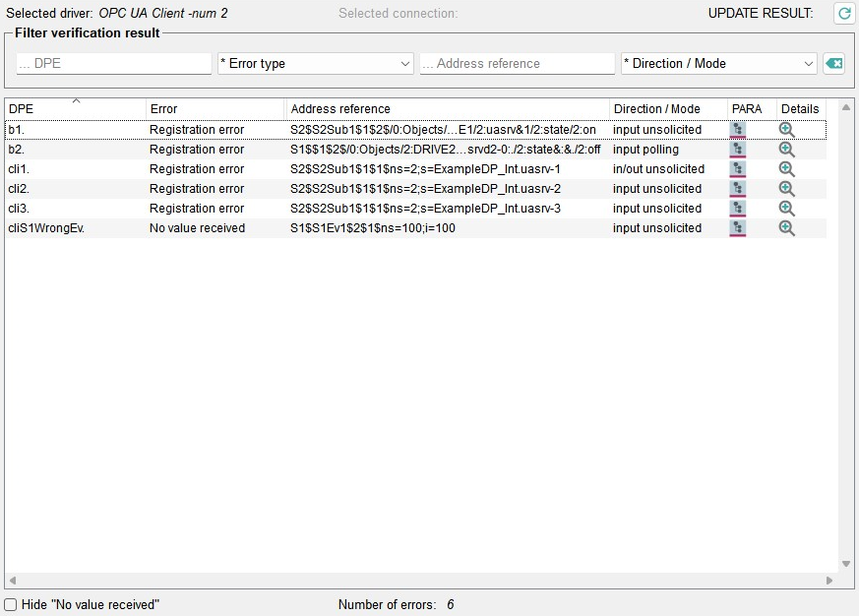
Task: Sort table by DPE column header
Action: pos(75,108)
